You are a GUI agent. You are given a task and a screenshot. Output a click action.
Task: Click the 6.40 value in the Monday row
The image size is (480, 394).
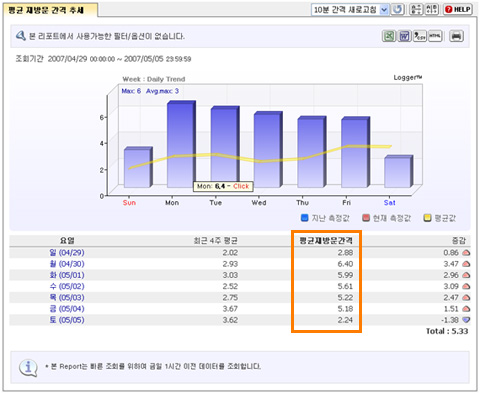coord(345,264)
